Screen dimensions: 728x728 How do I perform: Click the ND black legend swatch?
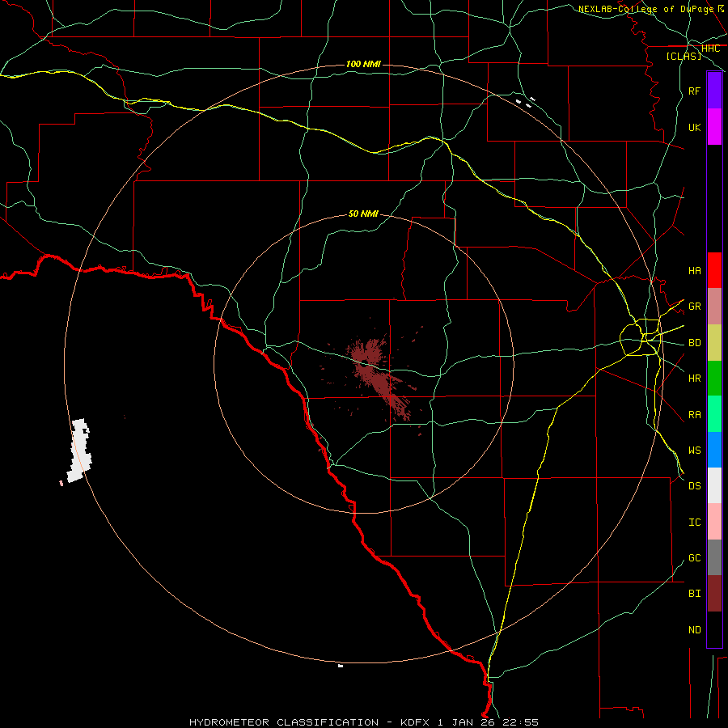pos(714,629)
